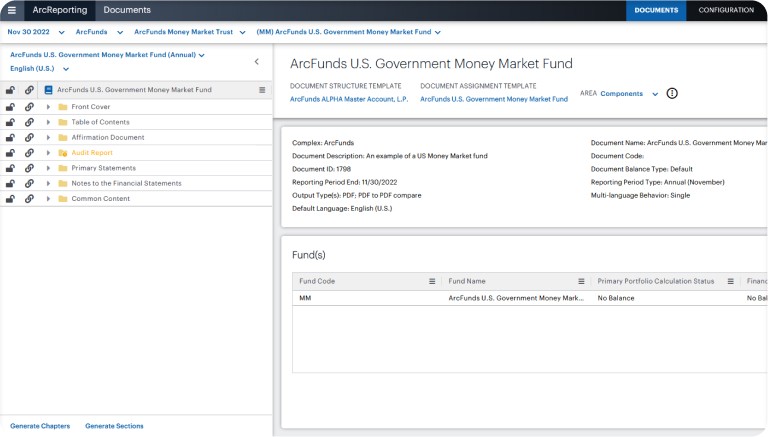Open the Document Assignment Template link
This screenshot has width=768, height=437.
[494, 99]
